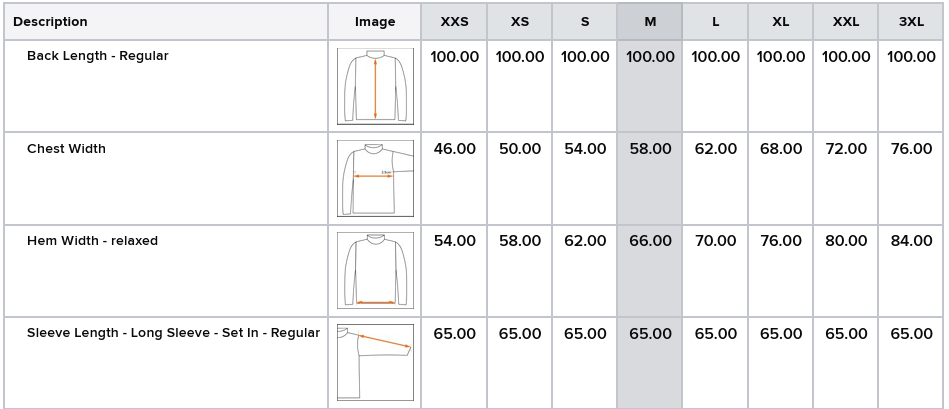Select the Chest Width row label

(66, 149)
